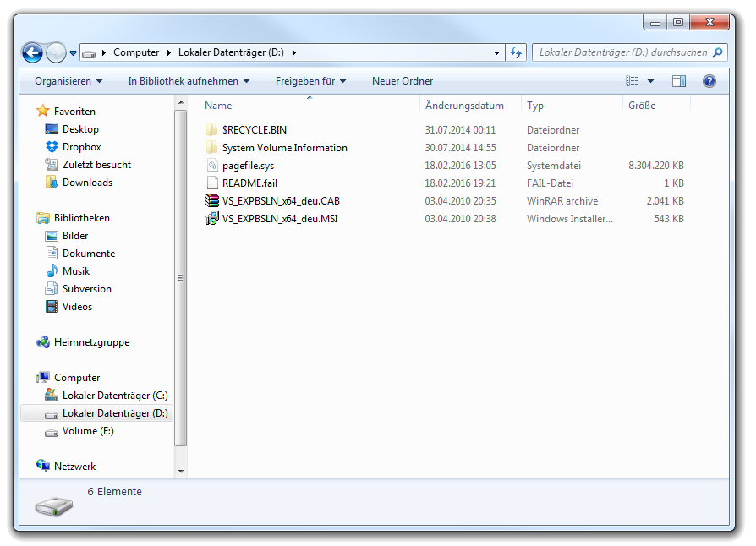Open the Organisieren dropdown menu
The height and width of the screenshot is (546, 756).
pos(68,81)
